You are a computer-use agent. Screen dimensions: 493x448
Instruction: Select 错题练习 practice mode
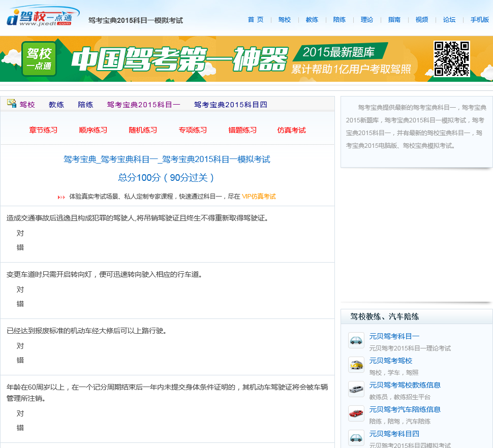[x=242, y=130]
